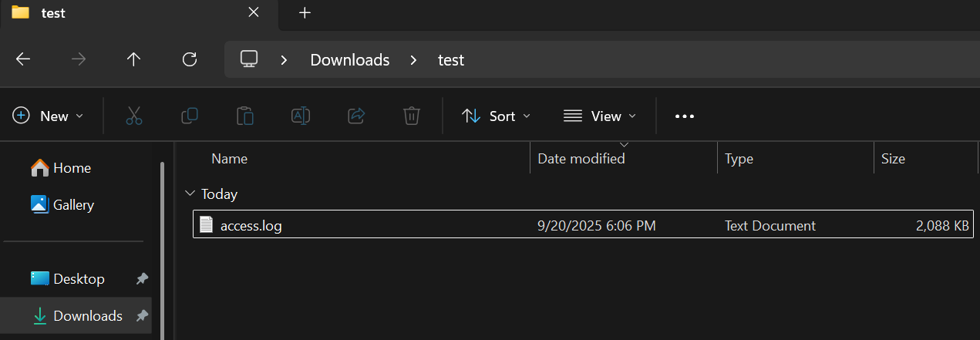Open the New item dropdown
This screenshot has height=340, width=980.
[x=48, y=116]
